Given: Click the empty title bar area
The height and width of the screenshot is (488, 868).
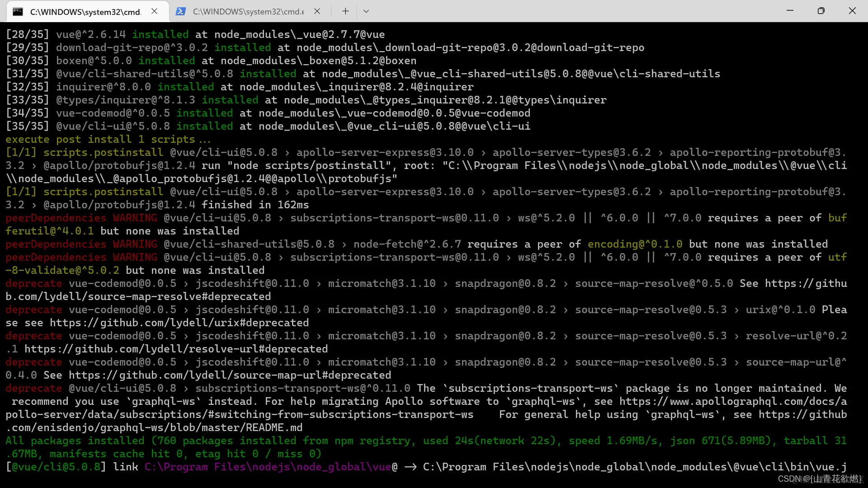Looking at the screenshot, I should coord(565,11).
